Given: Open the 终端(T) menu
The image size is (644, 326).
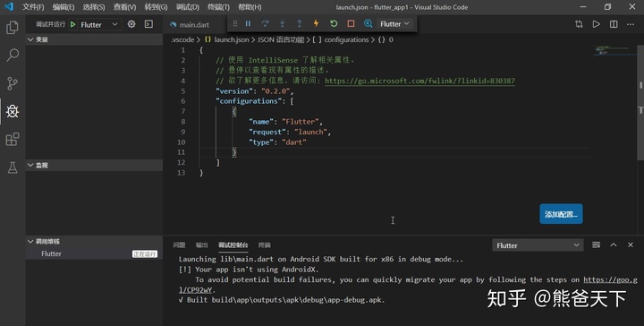Looking at the screenshot, I should coord(218,7).
